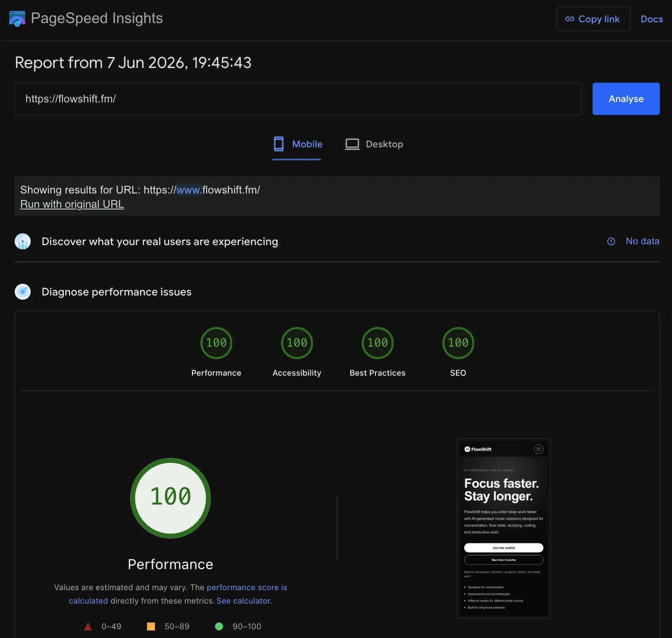The height and width of the screenshot is (638, 672).
Task: Click the No data link
Action: click(642, 241)
